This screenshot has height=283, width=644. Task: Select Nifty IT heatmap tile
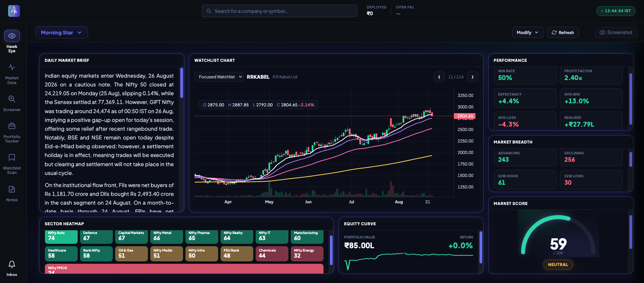click(x=272, y=236)
